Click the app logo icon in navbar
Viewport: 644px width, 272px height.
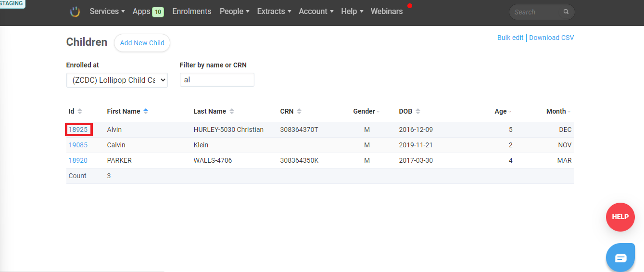coord(75,12)
